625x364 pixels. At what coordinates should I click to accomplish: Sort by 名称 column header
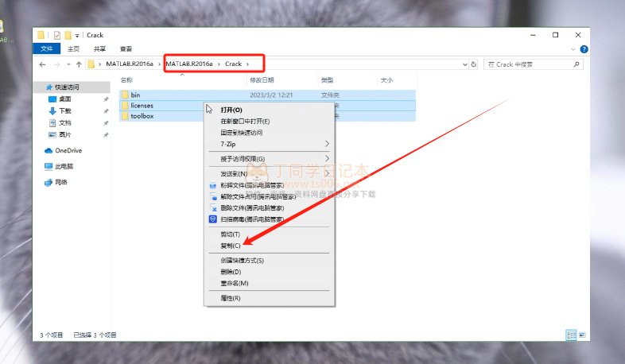click(126, 80)
